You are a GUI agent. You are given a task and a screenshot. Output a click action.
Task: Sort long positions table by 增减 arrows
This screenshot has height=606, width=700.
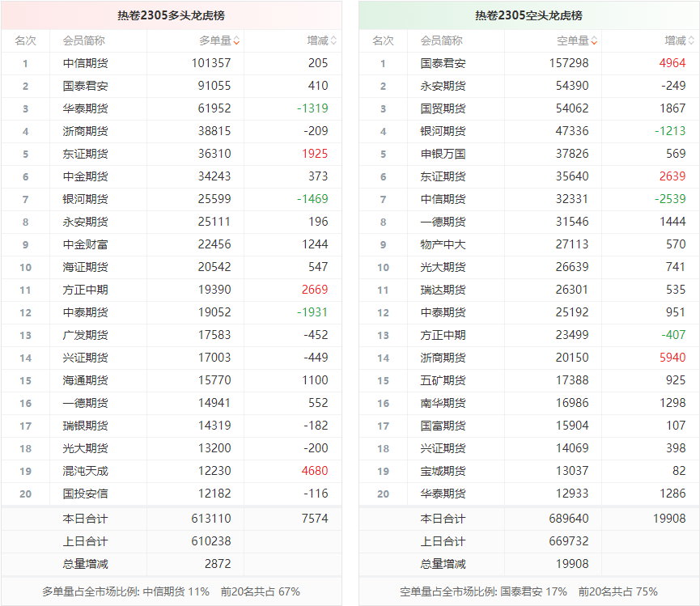click(333, 41)
